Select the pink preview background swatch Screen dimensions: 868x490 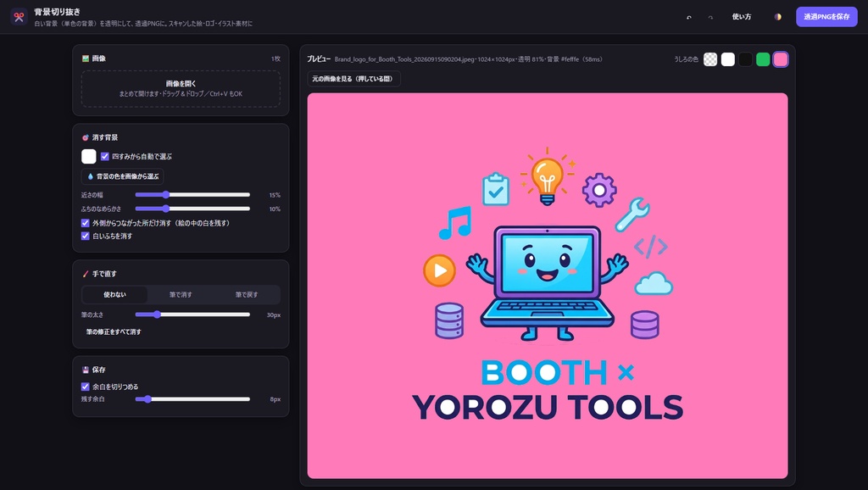click(781, 59)
